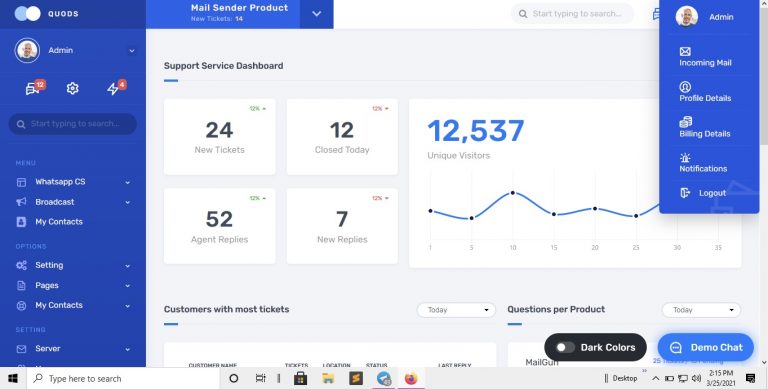This screenshot has width=768, height=389.
Task: Toggle the QUODS logo switch in header
Action: pos(27,14)
